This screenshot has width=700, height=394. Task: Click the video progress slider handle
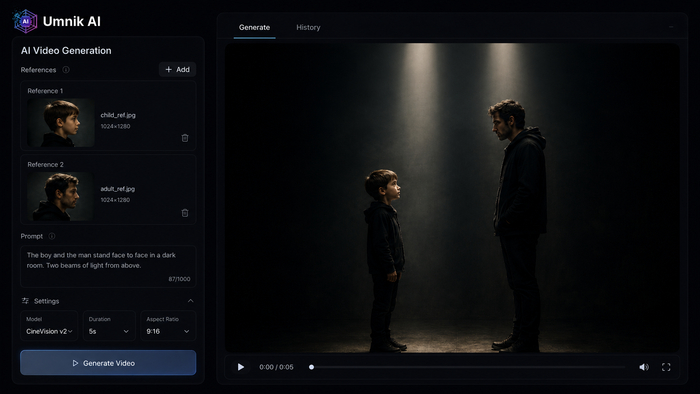(312, 367)
